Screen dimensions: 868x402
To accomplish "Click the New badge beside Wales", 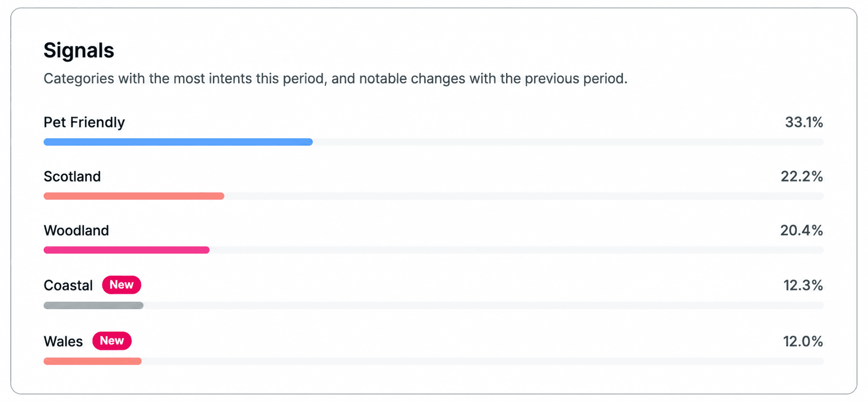I will point(112,341).
